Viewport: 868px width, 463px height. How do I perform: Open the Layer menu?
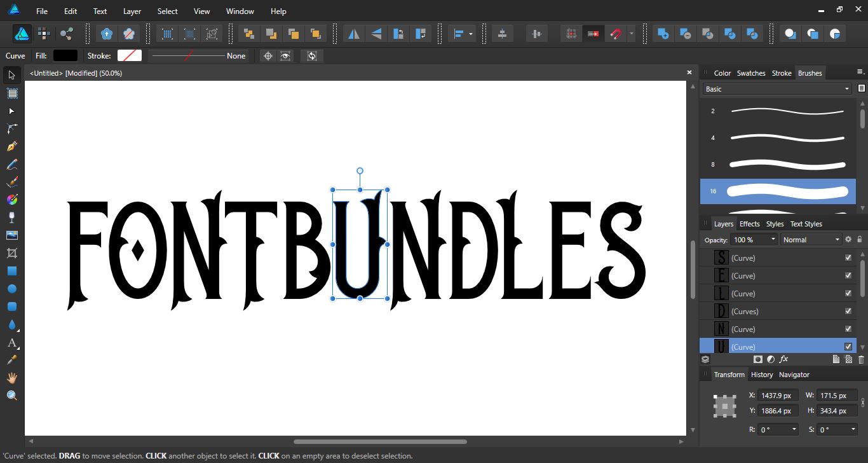(x=132, y=11)
